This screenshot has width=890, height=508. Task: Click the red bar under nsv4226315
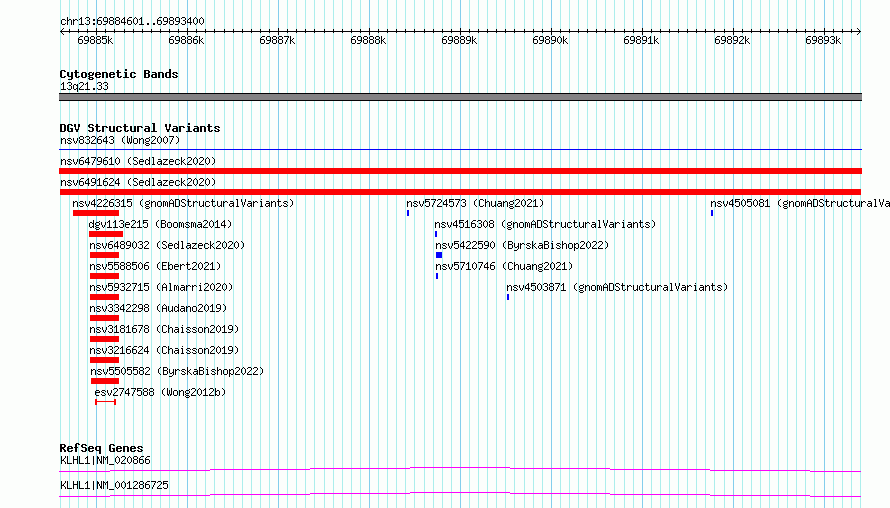[x=96, y=213]
